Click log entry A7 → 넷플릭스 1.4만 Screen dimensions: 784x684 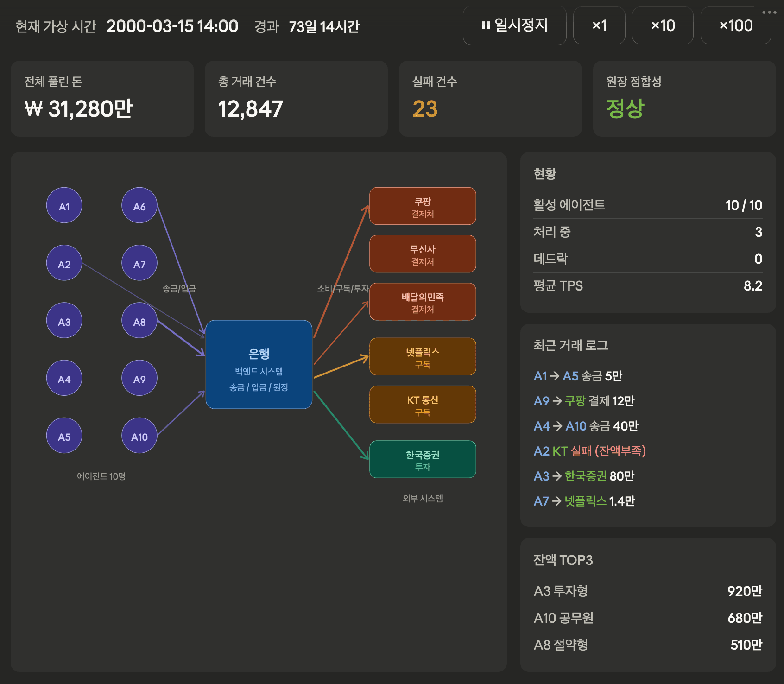584,501
